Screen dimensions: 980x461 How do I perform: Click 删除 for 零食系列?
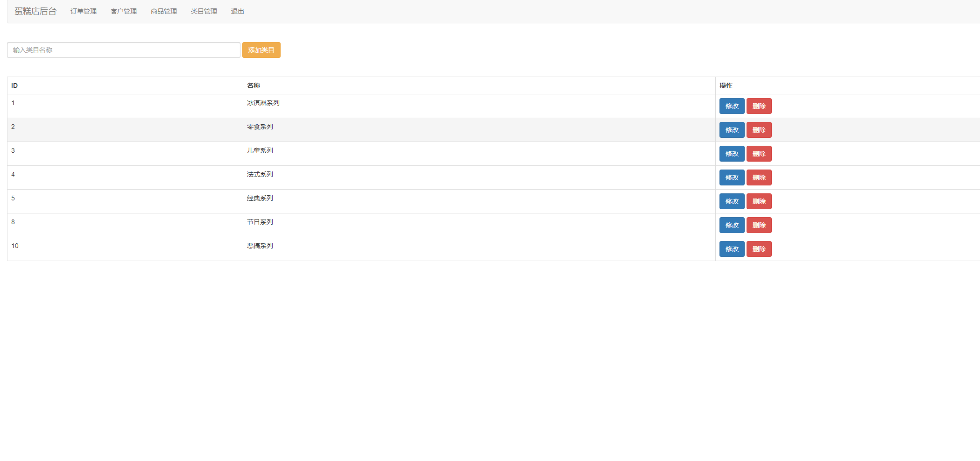coord(759,130)
